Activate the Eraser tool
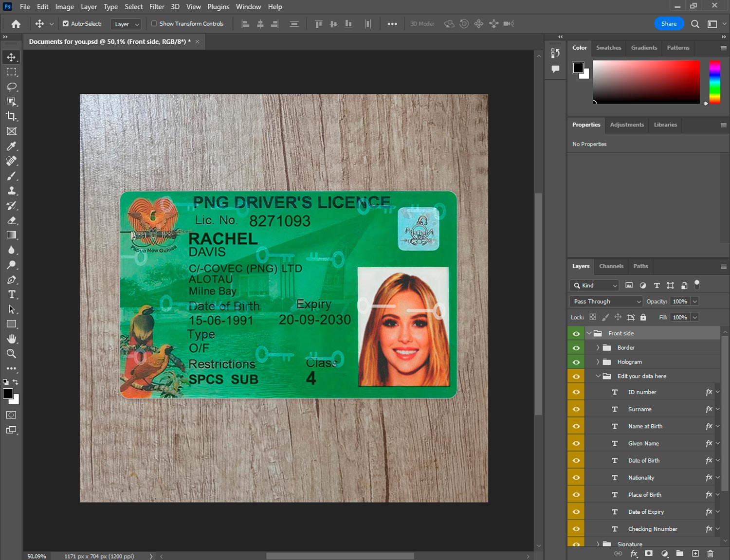The width and height of the screenshot is (730, 560). click(12, 220)
